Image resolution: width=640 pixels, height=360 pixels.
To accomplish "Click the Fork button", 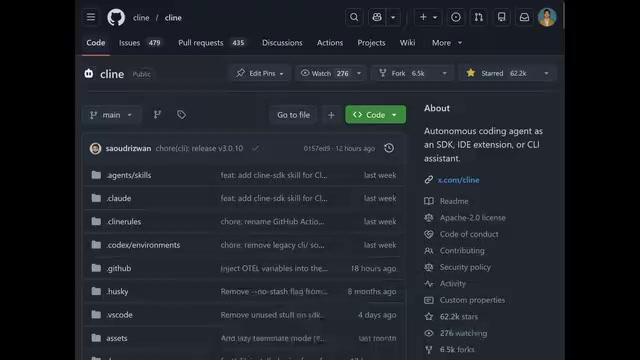I will (x=402, y=73).
